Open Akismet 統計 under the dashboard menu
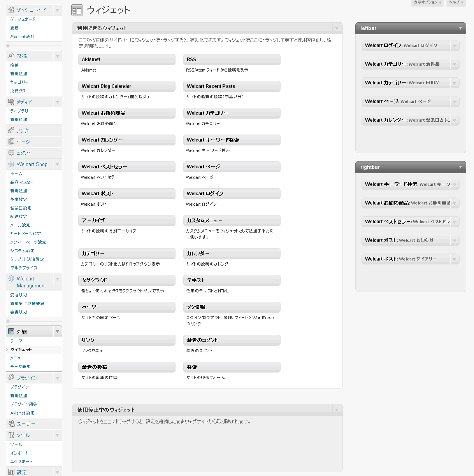 click(x=22, y=37)
